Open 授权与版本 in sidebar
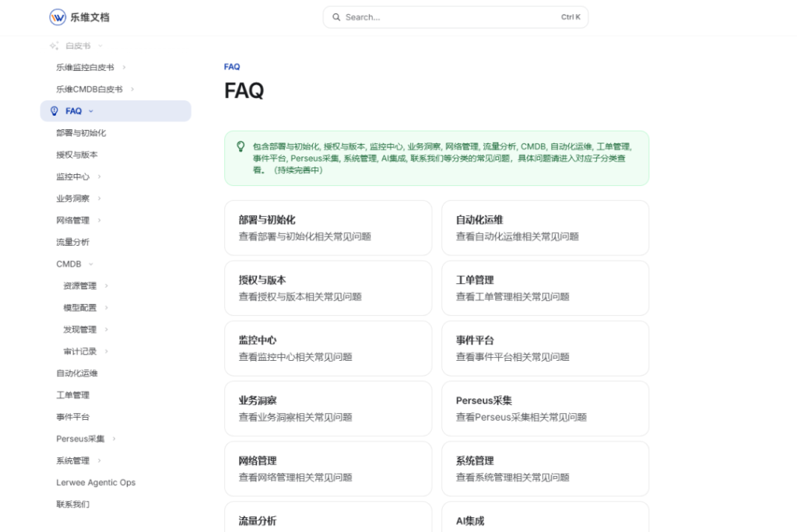 tap(77, 155)
